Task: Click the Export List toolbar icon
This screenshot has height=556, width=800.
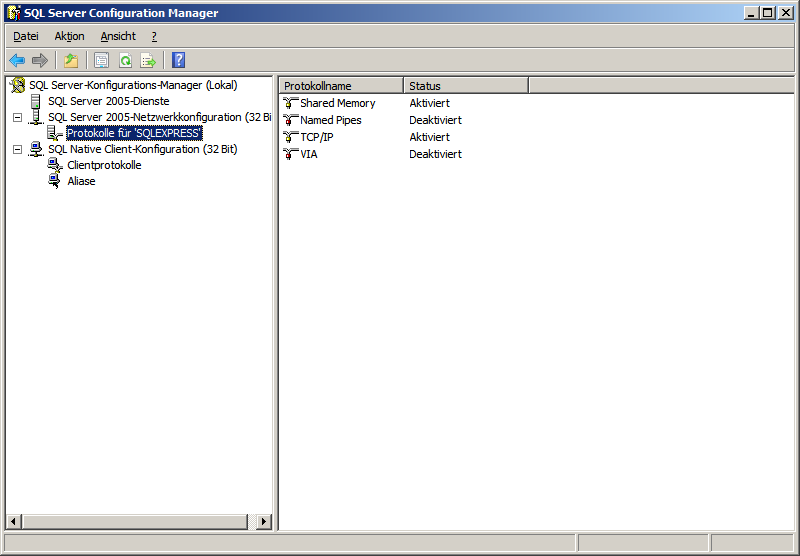Action: pos(148,60)
